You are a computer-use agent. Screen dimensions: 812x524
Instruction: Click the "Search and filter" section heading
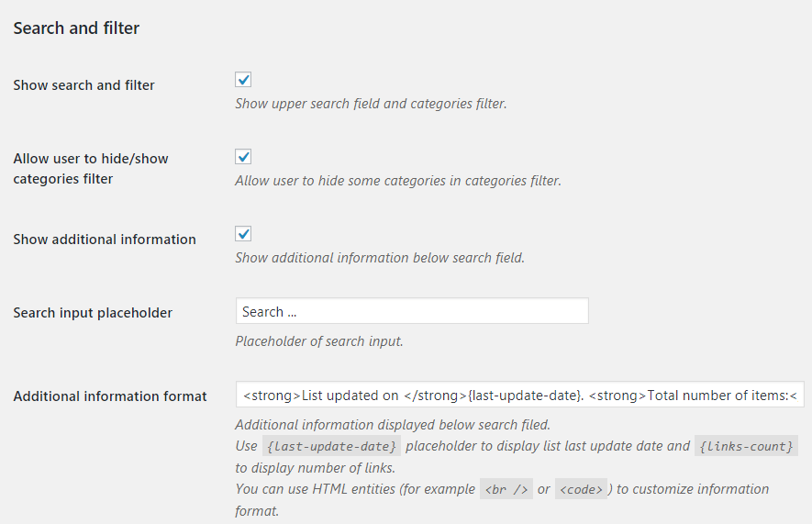coord(76,28)
